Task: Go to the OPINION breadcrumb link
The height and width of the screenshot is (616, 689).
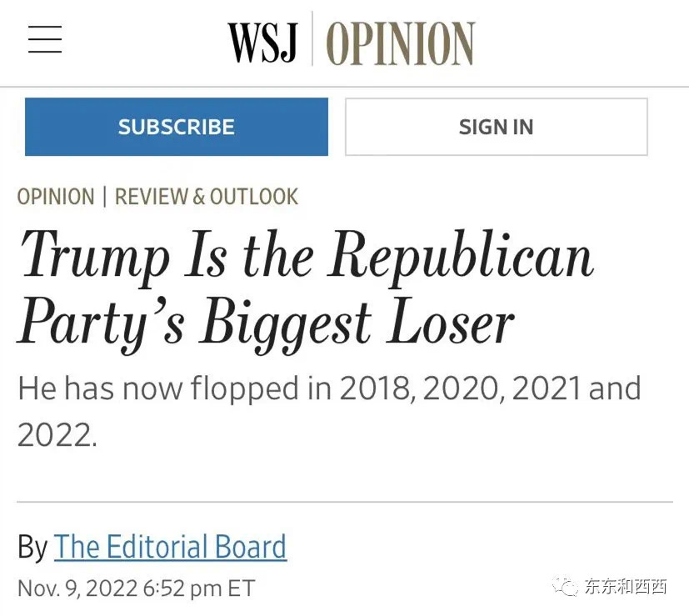Action: pos(56,197)
